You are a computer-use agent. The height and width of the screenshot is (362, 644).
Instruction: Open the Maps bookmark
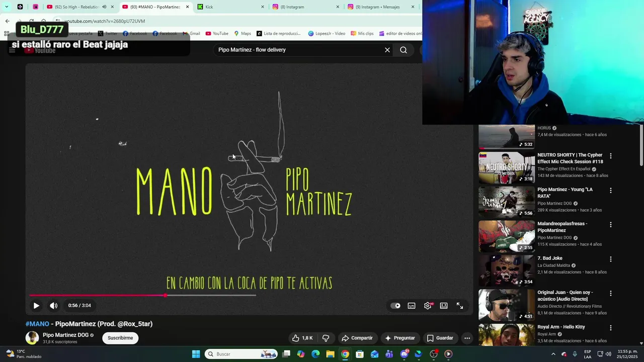point(243,34)
